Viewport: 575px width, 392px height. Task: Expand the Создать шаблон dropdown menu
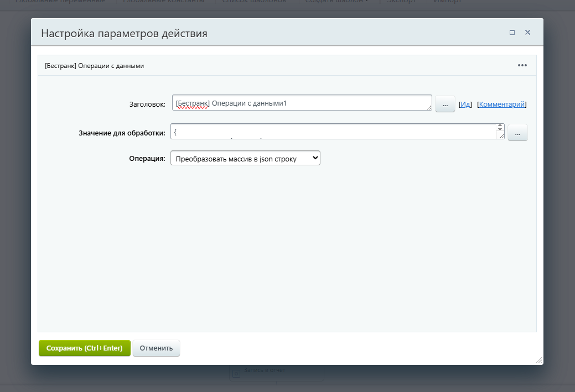pyautogui.click(x=336, y=2)
